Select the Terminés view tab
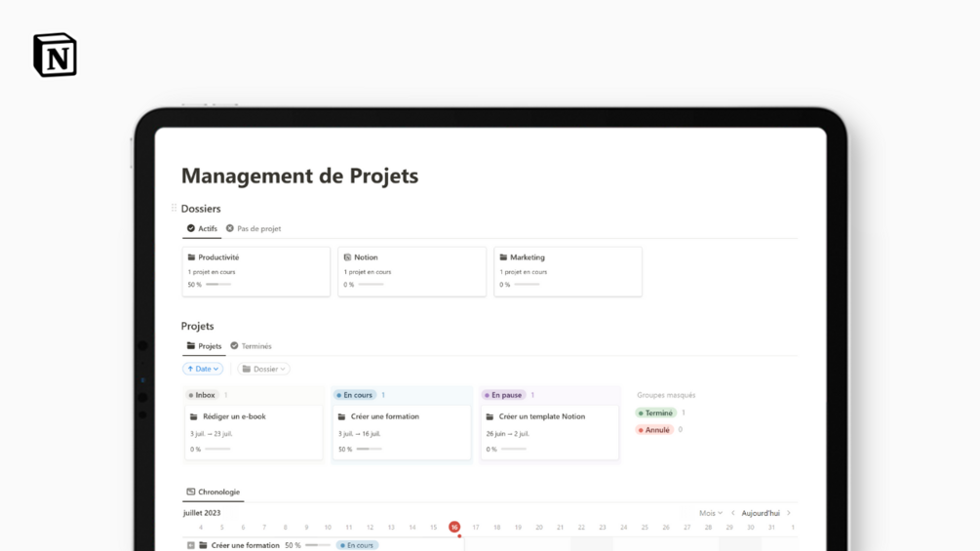 pos(251,346)
